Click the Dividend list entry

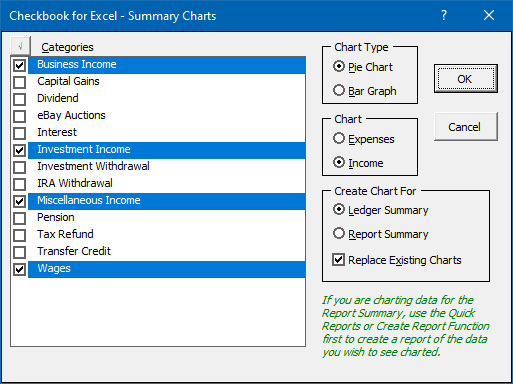click(58, 98)
